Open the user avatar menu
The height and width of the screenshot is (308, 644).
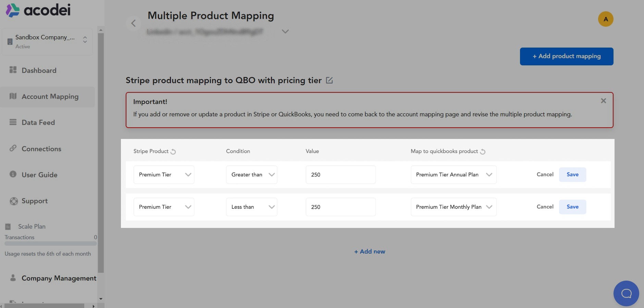[606, 19]
